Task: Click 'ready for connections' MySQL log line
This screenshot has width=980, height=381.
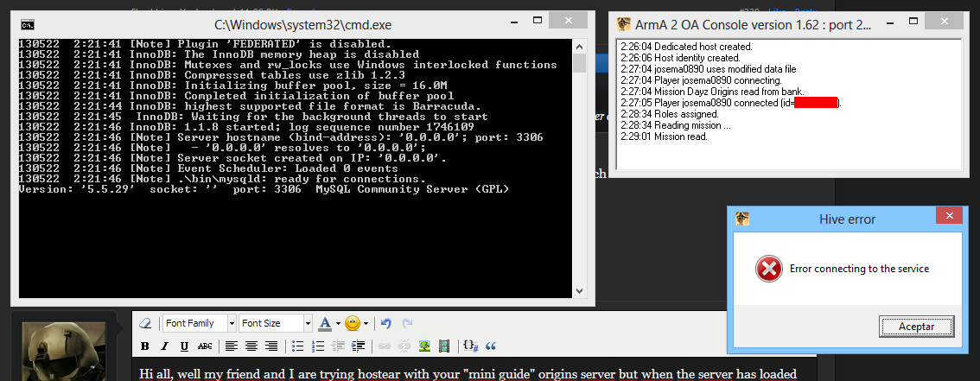Action: 222,179
